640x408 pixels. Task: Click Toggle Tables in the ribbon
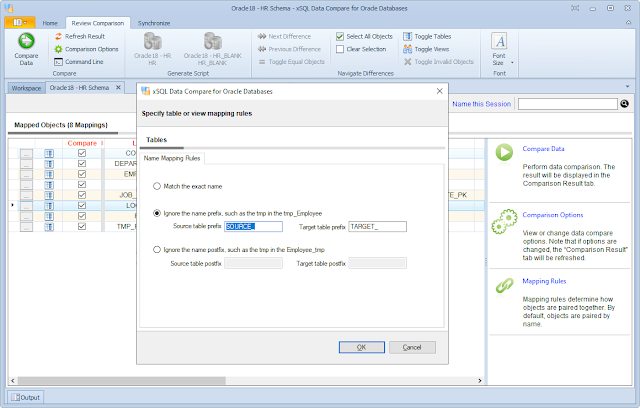[x=427, y=36]
